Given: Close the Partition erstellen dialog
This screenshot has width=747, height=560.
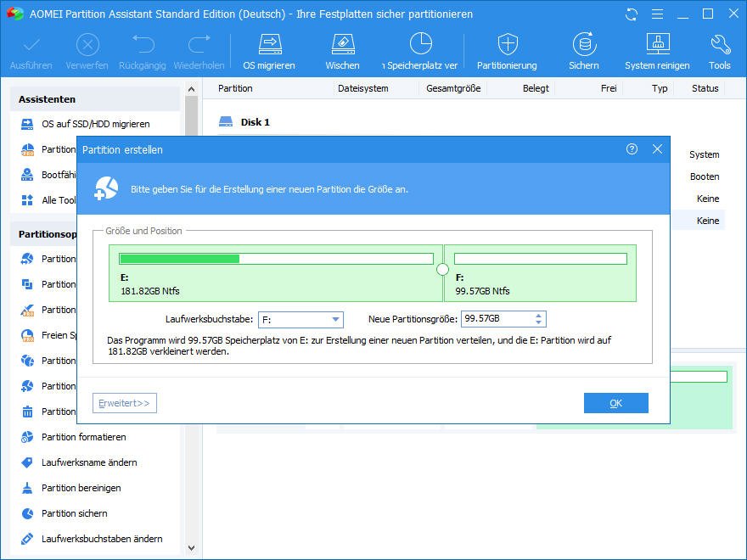Looking at the screenshot, I should [657, 149].
